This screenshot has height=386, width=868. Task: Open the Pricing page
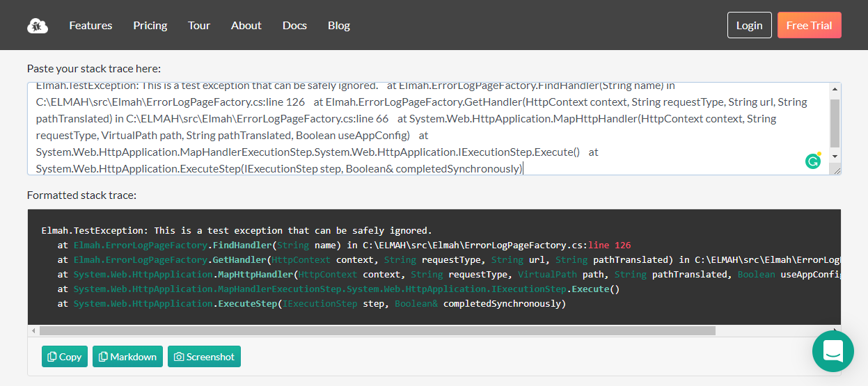tap(150, 25)
